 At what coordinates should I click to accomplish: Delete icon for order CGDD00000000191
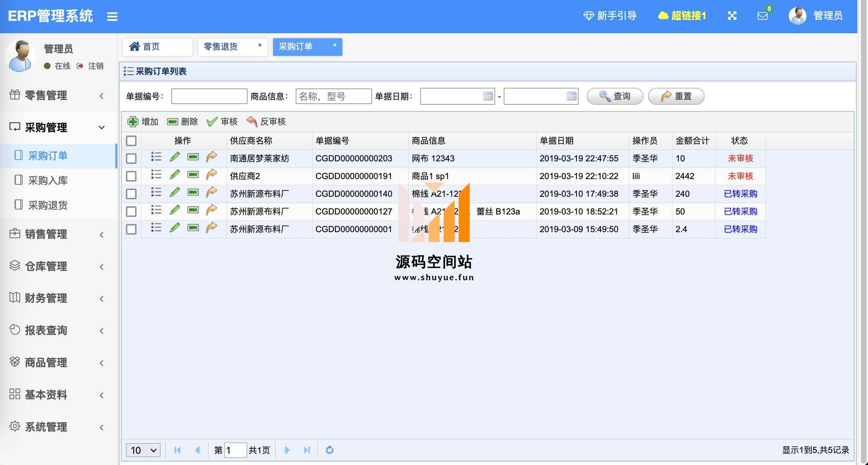pyautogui.click(x=193, y=174)
